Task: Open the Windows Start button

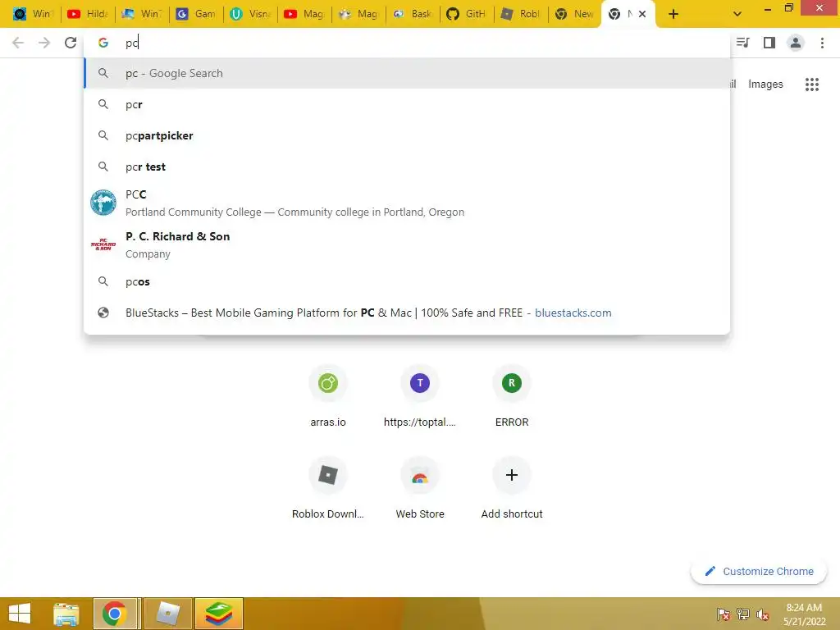Action: [x=20, y=614]
